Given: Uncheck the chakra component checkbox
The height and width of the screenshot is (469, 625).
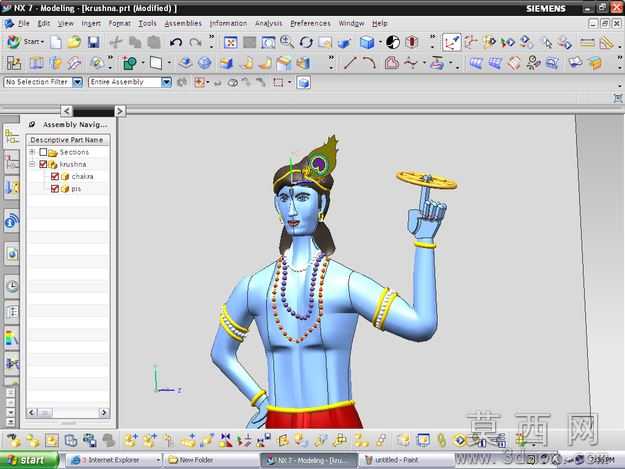Looking at the screenshot, I should pyautogui.click(x=55, y=176).
